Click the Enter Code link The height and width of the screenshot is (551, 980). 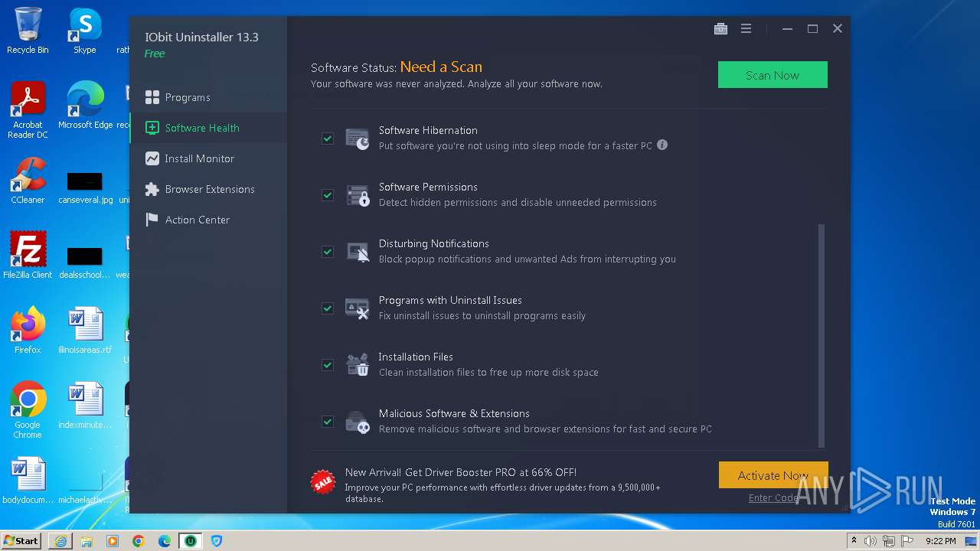(774, 497)
